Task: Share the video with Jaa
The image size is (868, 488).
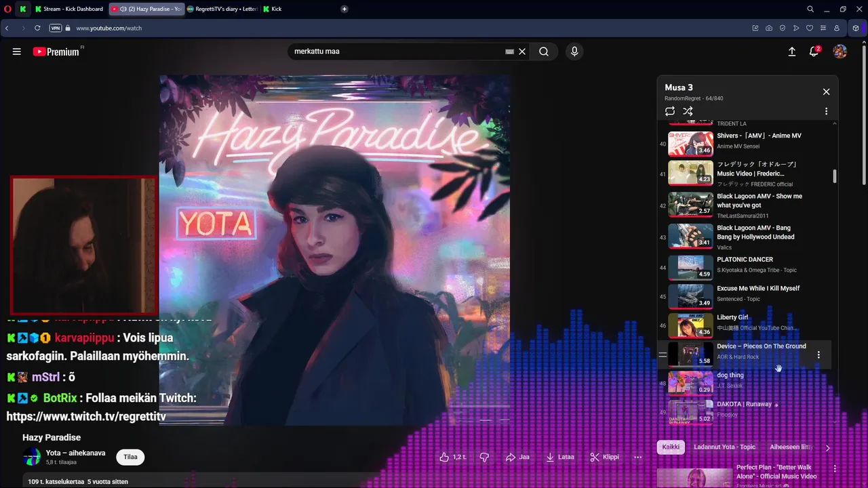Action: point(517,457)
